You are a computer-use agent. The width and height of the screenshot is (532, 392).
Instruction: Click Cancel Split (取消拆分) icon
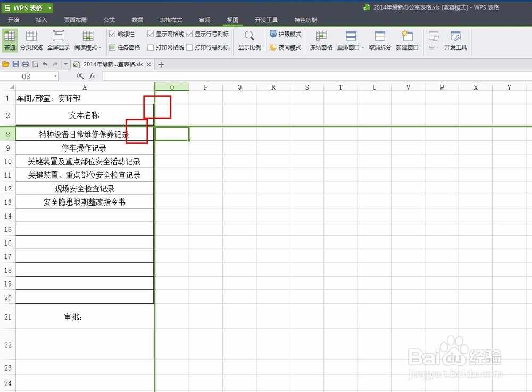(x=380, y=36)
